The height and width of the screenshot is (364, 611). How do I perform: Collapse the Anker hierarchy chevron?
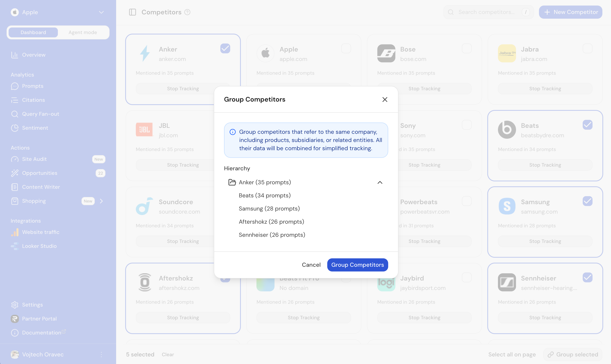[x=380, y=182]
